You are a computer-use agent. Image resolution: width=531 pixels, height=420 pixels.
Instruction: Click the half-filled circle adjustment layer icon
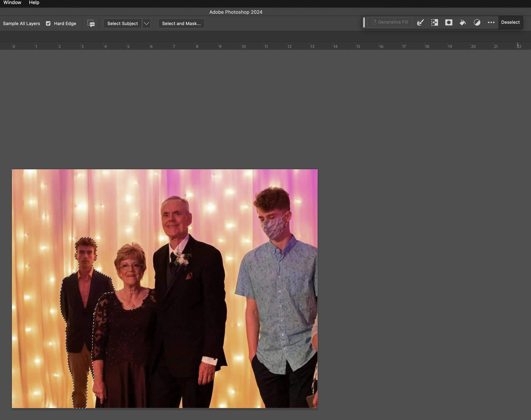pos(477,22)
